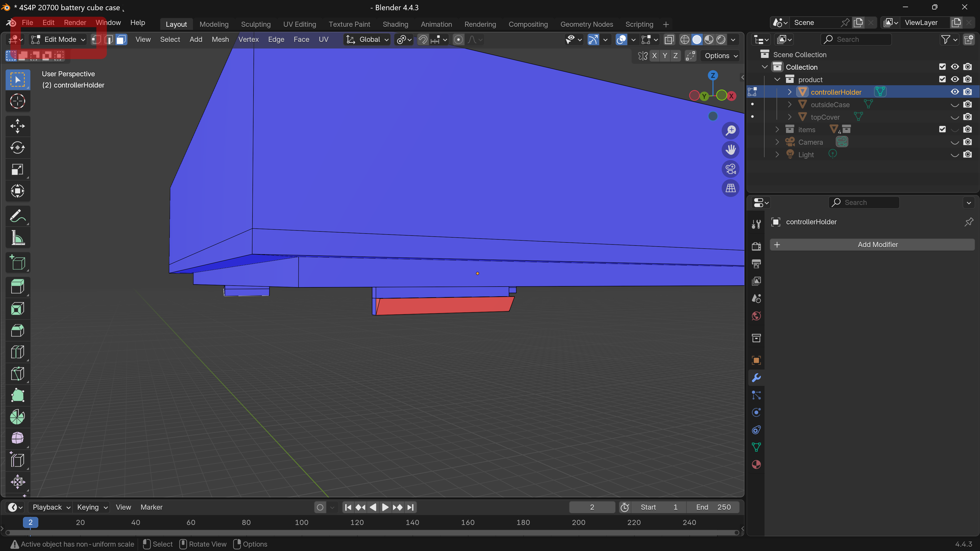Switch viewport to Wireframe shading
The height and width of the screenshot is (551, 980).
685,39
